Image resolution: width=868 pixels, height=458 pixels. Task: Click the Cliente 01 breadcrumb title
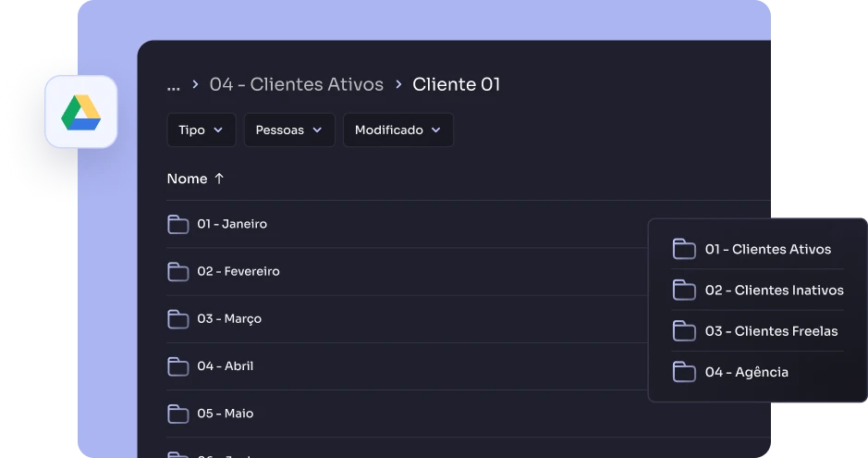click(456, 84)
